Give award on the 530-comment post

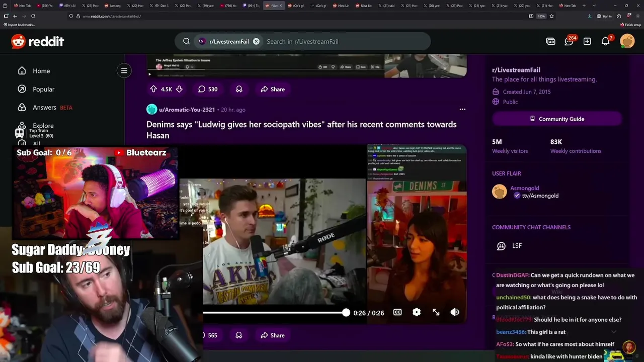(239, 89)
